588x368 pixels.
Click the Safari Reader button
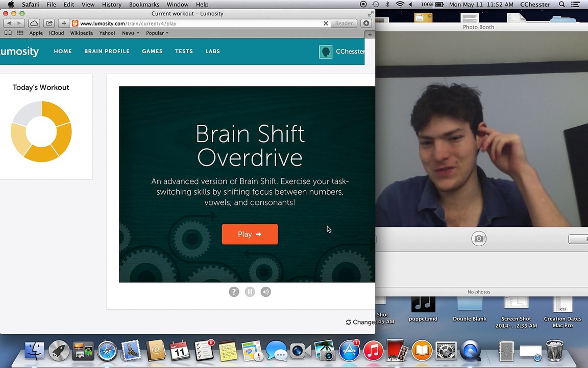[x=344, y=24]
